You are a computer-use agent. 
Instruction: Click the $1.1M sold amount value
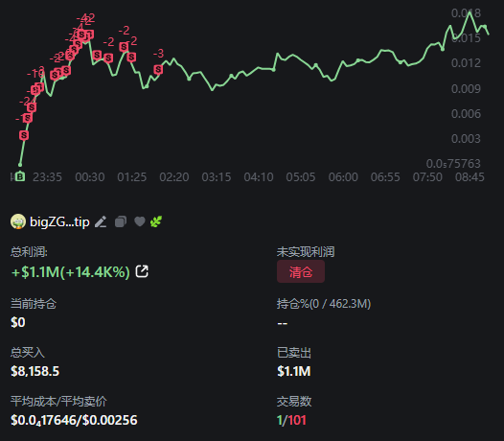[294, 371]
